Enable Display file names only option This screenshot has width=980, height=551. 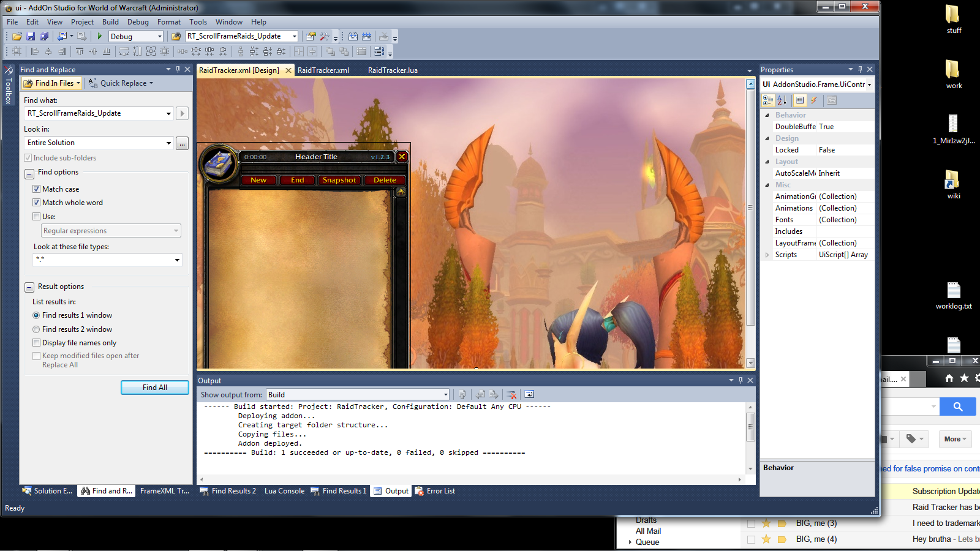36,343
